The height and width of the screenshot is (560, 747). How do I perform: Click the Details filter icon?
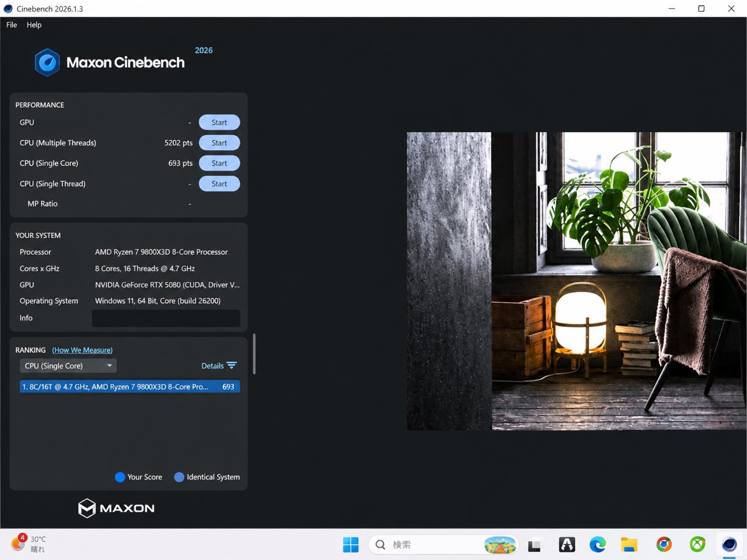coord(232,366)
